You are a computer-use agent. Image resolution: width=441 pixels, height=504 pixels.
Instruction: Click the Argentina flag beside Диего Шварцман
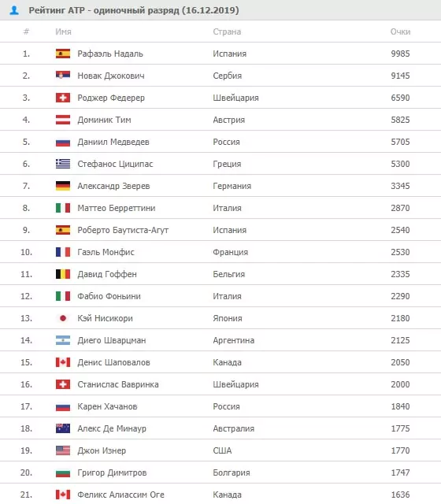tap(63, 340)
